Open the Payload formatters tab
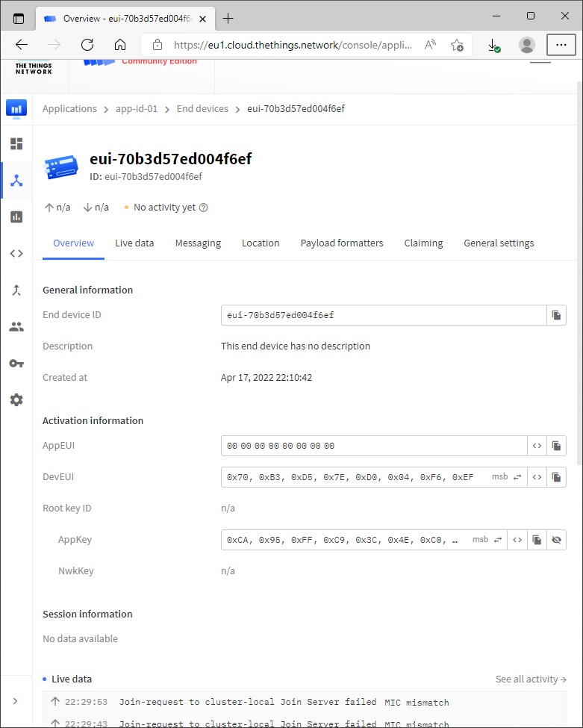 click(x=342, y=243)
